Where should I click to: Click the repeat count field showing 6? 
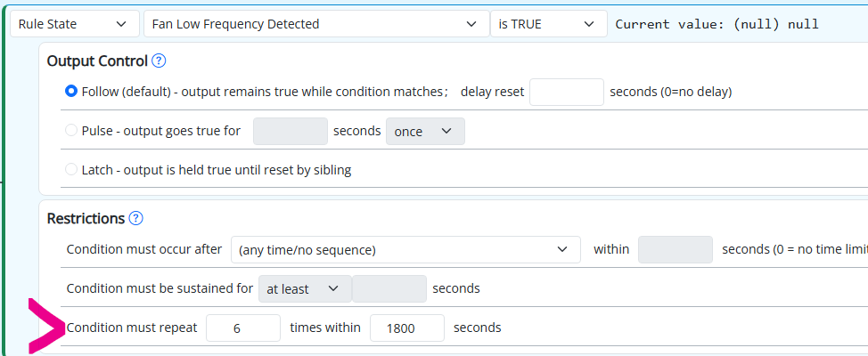click(243, 328)
